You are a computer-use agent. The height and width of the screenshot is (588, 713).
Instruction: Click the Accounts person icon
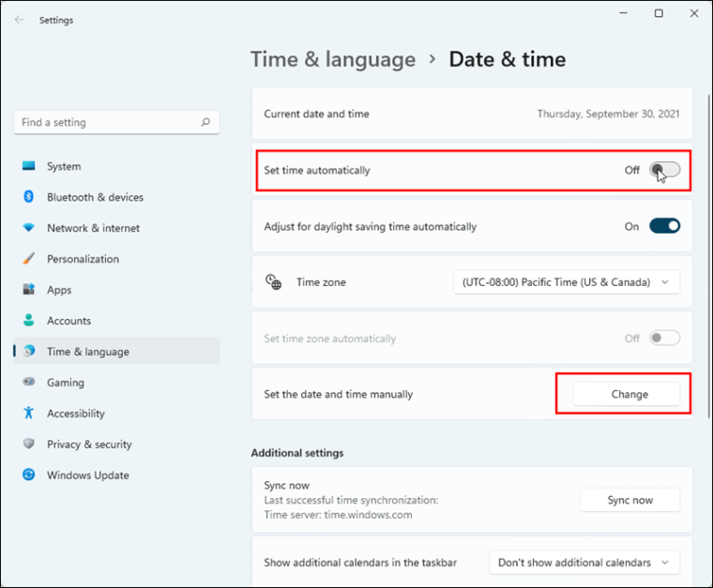(29, 320)
